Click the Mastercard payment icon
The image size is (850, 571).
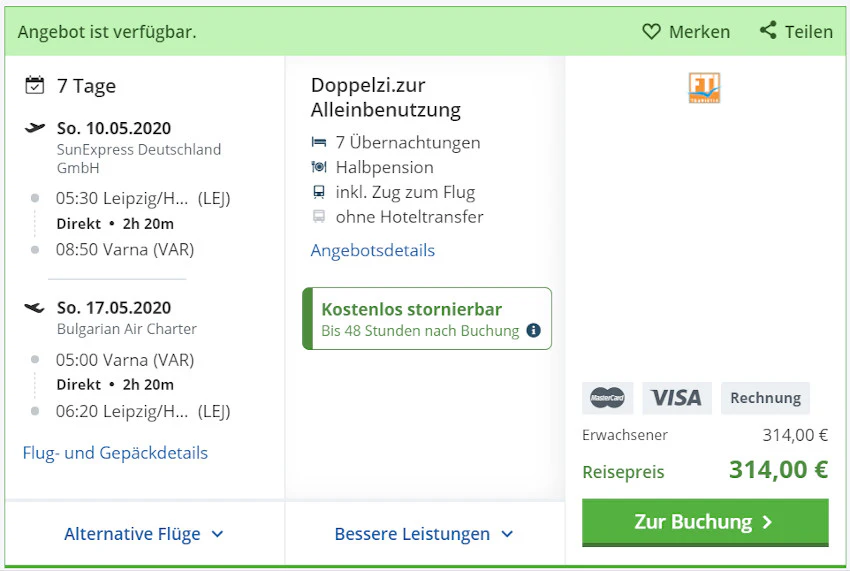click(x=607, y=398)
